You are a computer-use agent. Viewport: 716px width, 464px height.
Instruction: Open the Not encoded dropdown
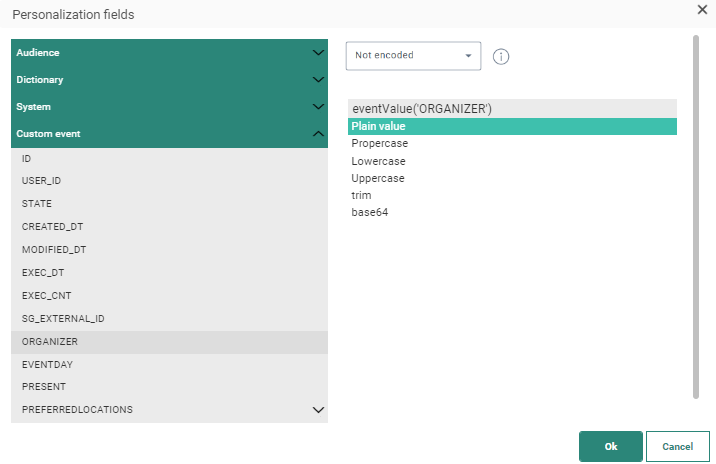(x=413, y=56)
